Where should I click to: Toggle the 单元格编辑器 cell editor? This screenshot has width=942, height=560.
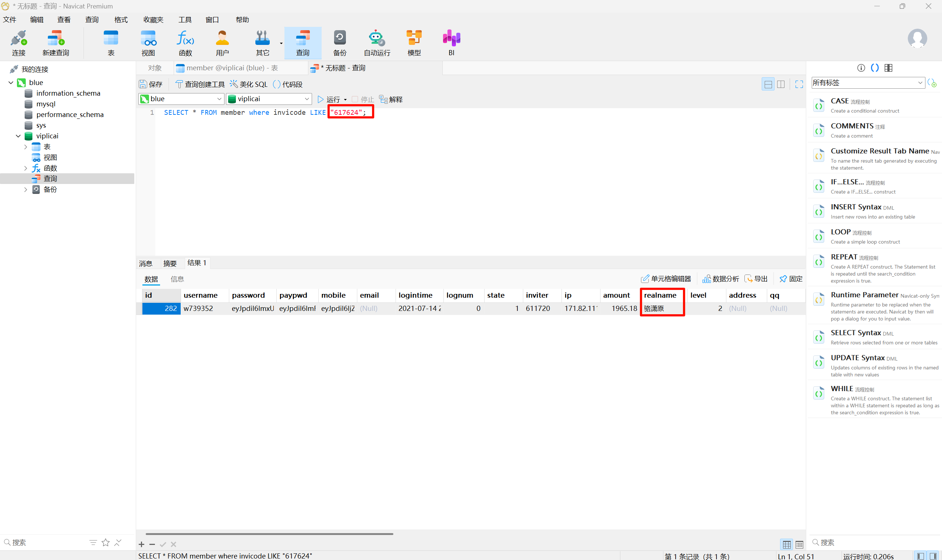tap(666, 279)
